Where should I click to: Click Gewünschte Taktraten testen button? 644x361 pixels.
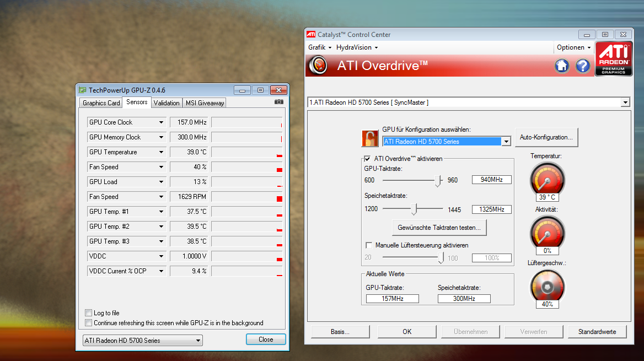coord(439,228)
